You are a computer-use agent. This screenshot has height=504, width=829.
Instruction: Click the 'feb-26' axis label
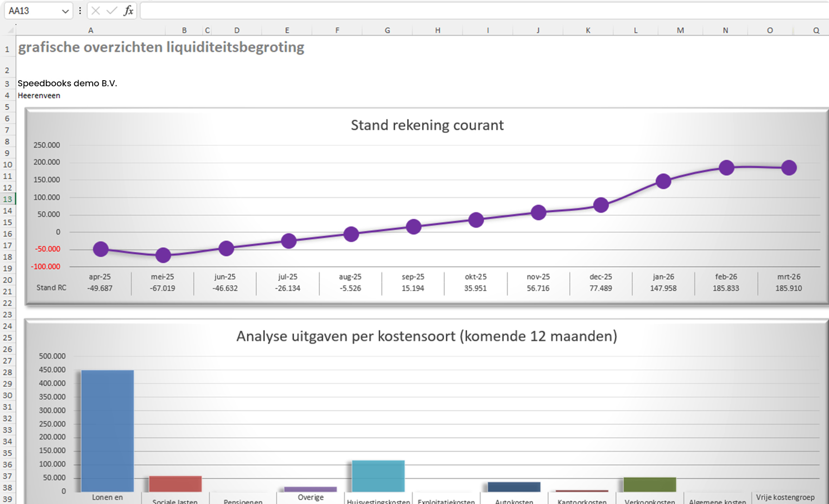(x=726, y=277)
